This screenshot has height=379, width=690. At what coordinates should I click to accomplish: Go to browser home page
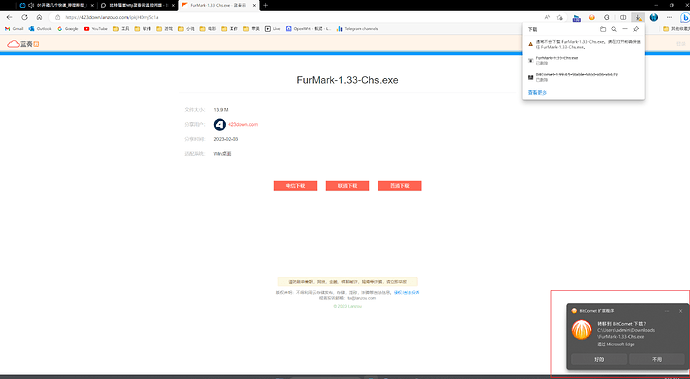point(39,17)
